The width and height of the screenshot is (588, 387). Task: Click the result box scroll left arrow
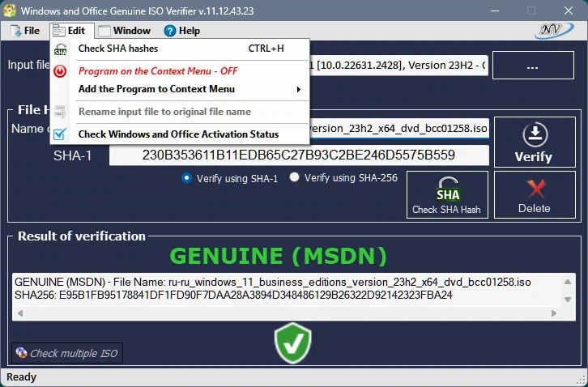pyautogui.click(x=20, y=313)
